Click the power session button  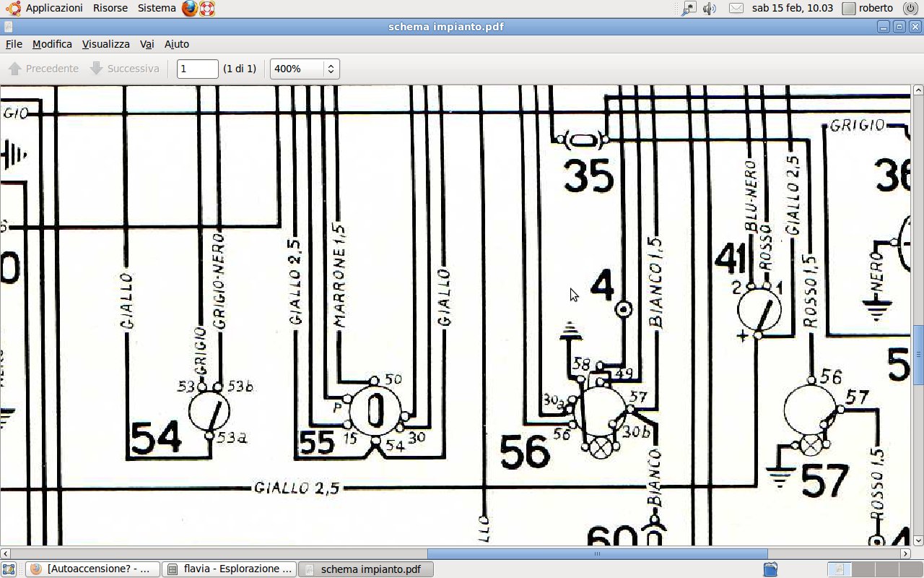[x=910, y=9]
